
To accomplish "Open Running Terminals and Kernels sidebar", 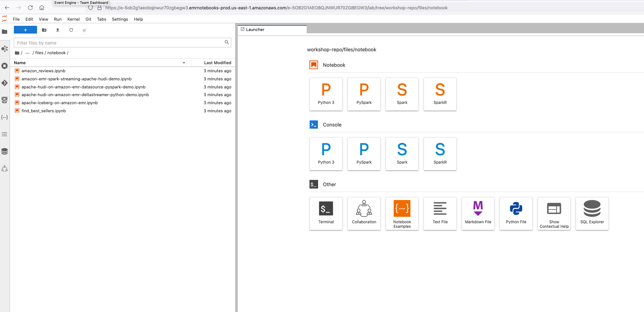I will (5, 66).
